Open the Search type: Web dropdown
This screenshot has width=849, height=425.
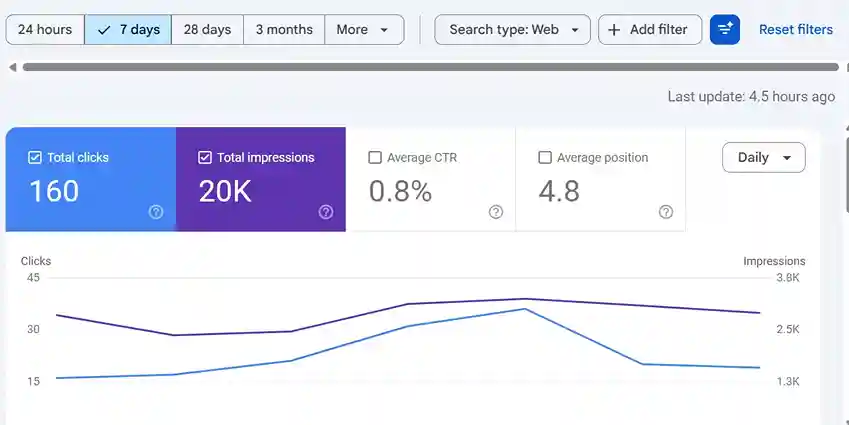512,30
